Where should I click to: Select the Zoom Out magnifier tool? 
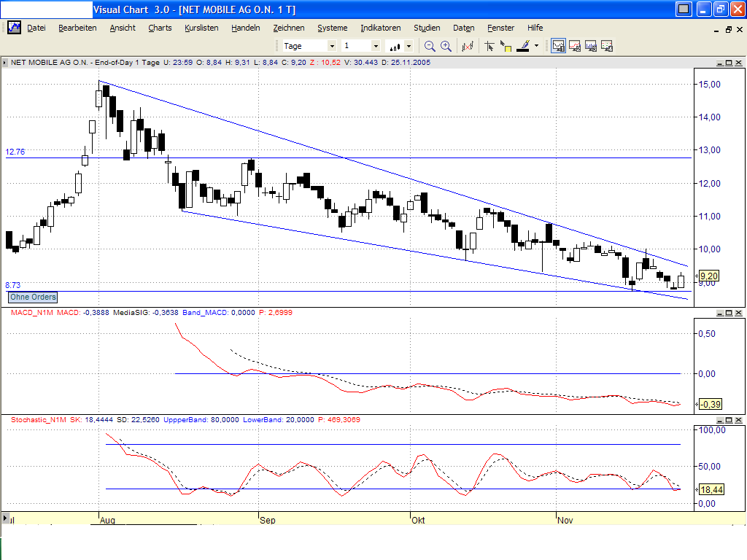point(429,45)
